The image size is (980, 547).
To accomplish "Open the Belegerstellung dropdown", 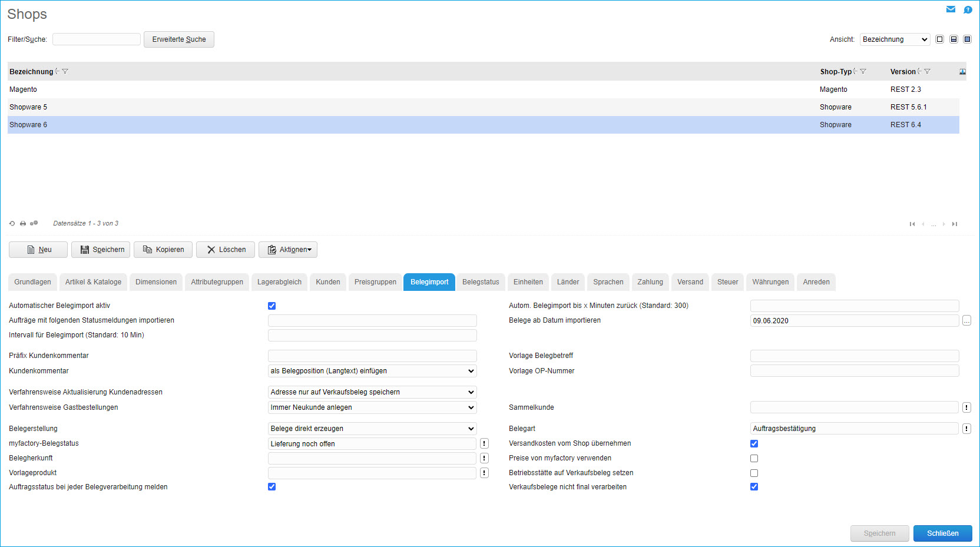I will (x=372, y=429).
